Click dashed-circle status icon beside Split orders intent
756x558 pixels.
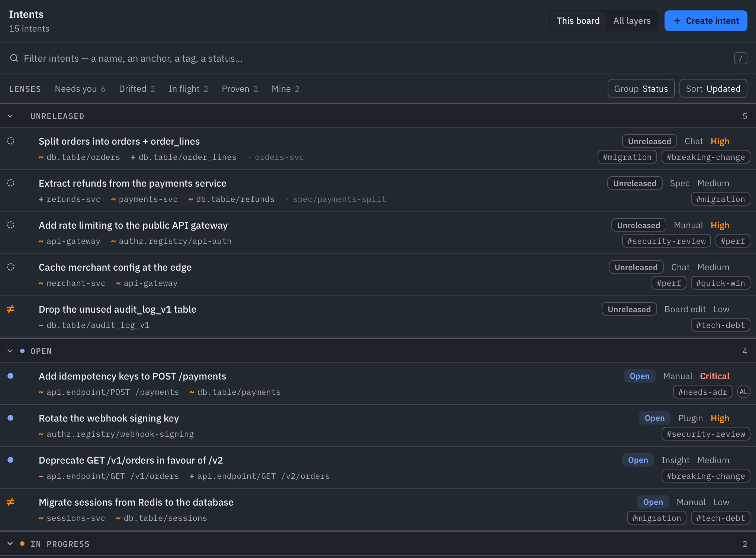click(x=10, y=141)
